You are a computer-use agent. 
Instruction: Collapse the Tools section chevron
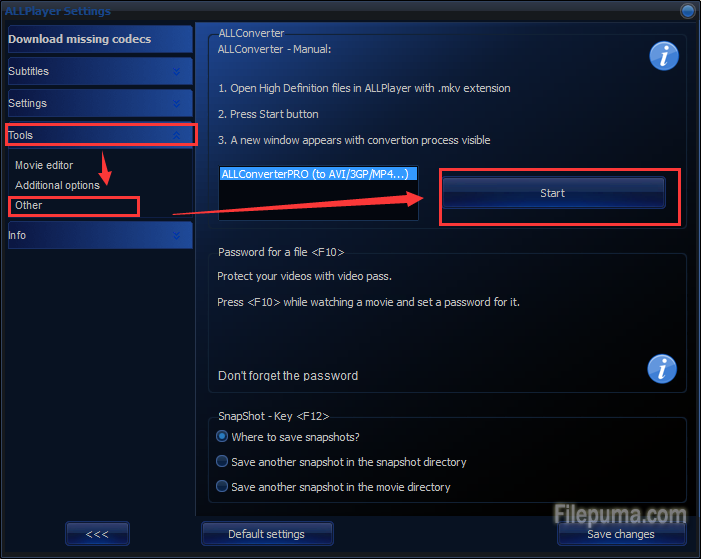(177, 135)
